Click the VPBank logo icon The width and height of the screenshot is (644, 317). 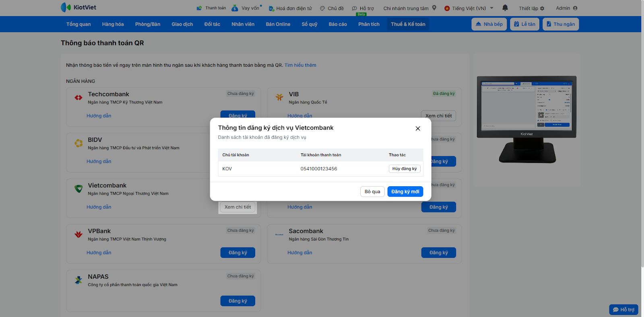click(78, 234)
